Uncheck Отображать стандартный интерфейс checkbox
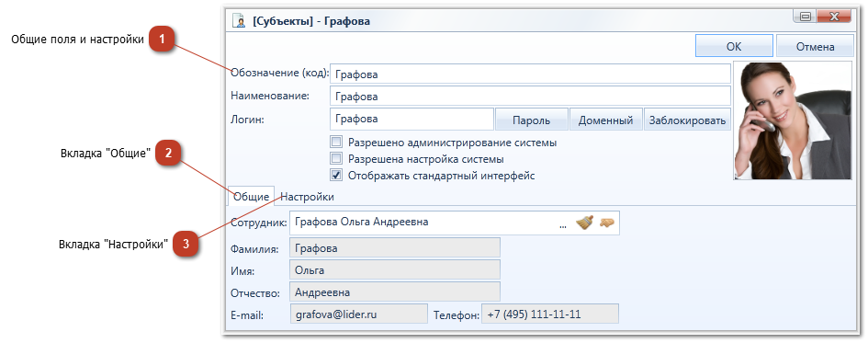 [335, 176]
